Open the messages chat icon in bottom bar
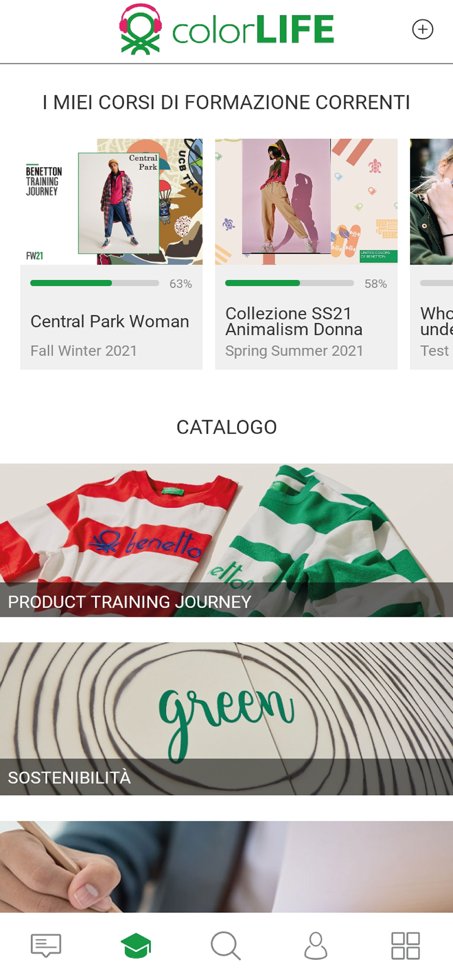453x980 pixels. [x=46, y=946]
